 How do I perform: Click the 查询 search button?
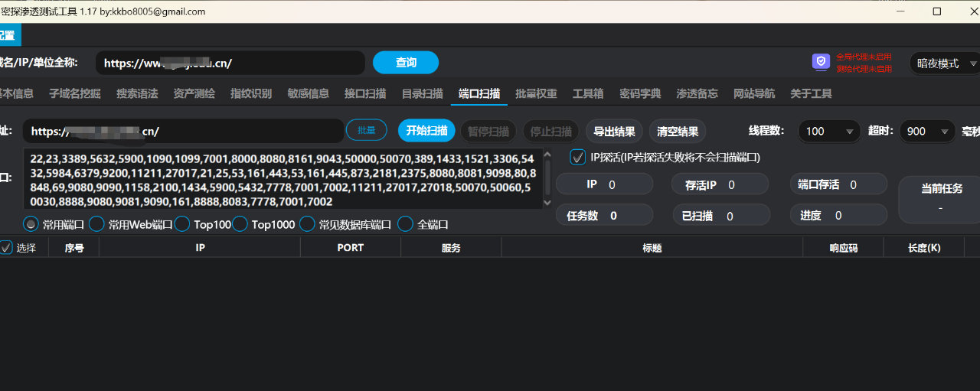coord(406,63)
